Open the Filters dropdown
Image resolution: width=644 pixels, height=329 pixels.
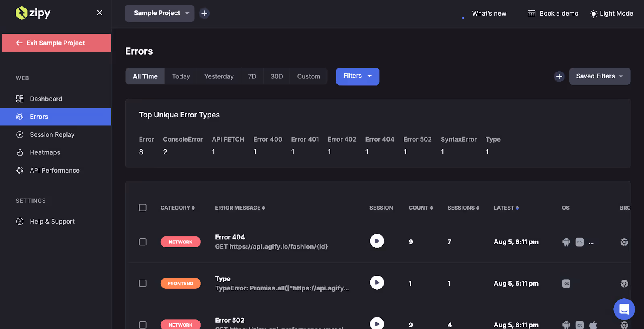click(357, 76)
